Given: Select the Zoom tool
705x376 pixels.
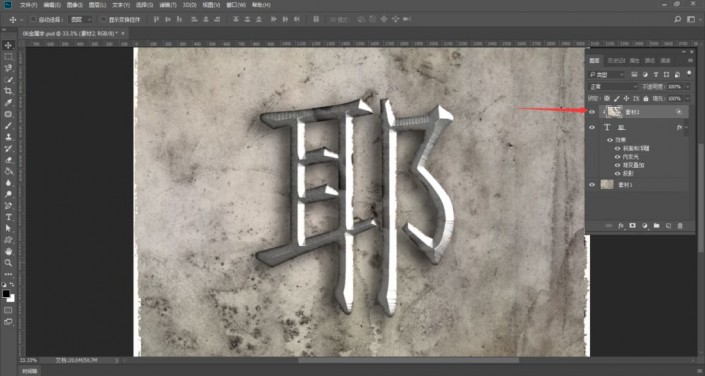Looking at the screenshot, I should 8,263.
